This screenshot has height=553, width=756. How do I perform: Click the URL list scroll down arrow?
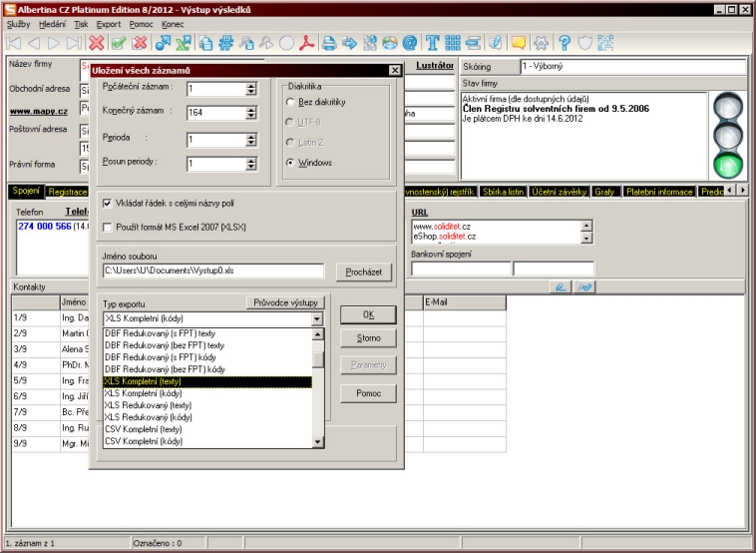click(x=586, y=238)
